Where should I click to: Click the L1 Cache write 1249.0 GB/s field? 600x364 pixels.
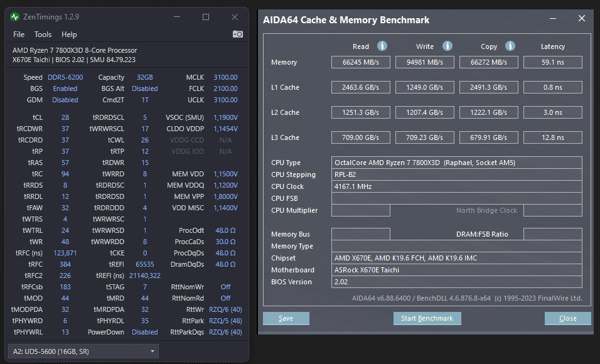pyautogui.click(x=425, y=87)
